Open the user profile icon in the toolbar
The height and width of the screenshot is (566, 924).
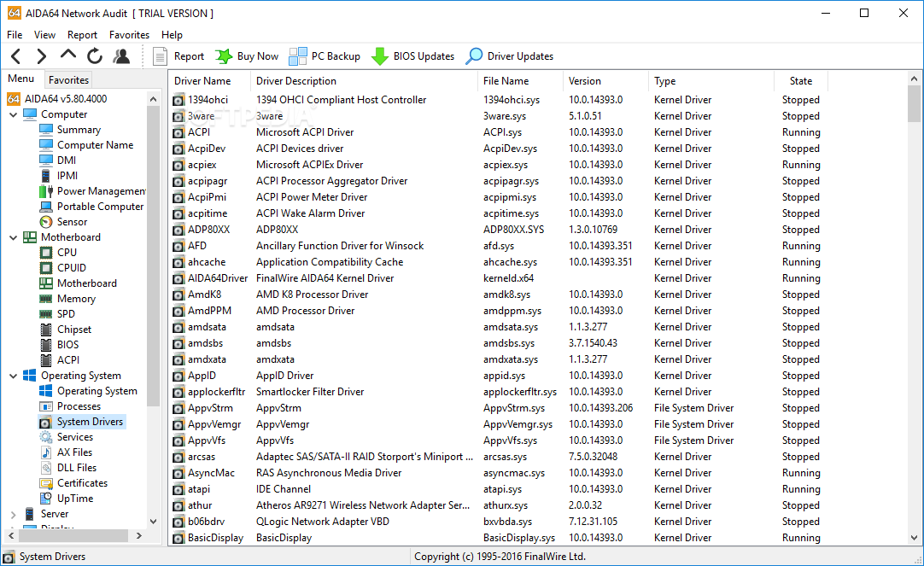[121, 56]
